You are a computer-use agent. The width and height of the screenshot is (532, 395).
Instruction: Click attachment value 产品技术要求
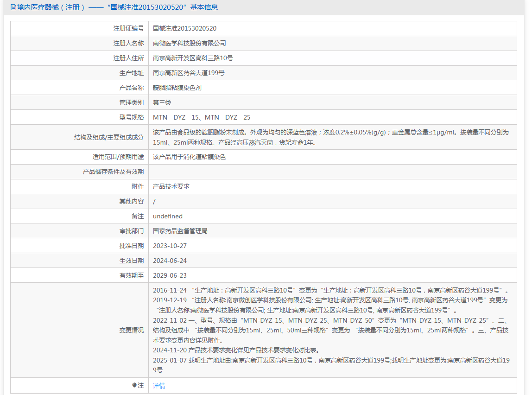click(171, 186)
